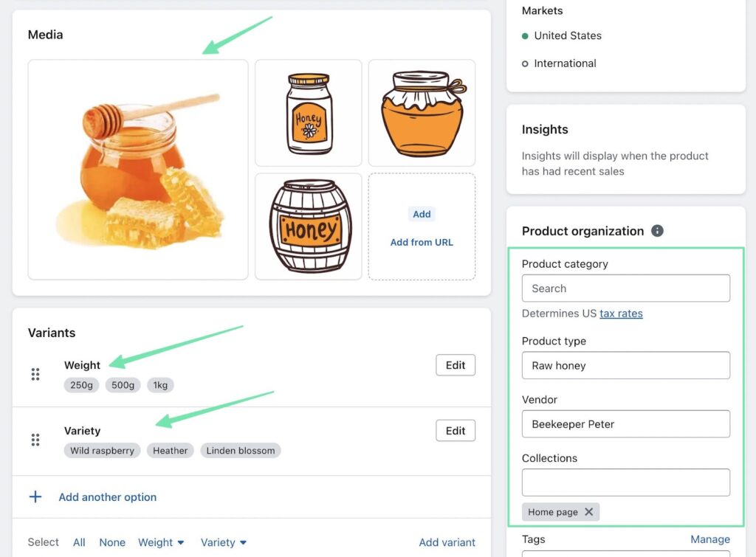756x557 pixels.
Task: Edit the Weight variant option
Action: [456, 365]
